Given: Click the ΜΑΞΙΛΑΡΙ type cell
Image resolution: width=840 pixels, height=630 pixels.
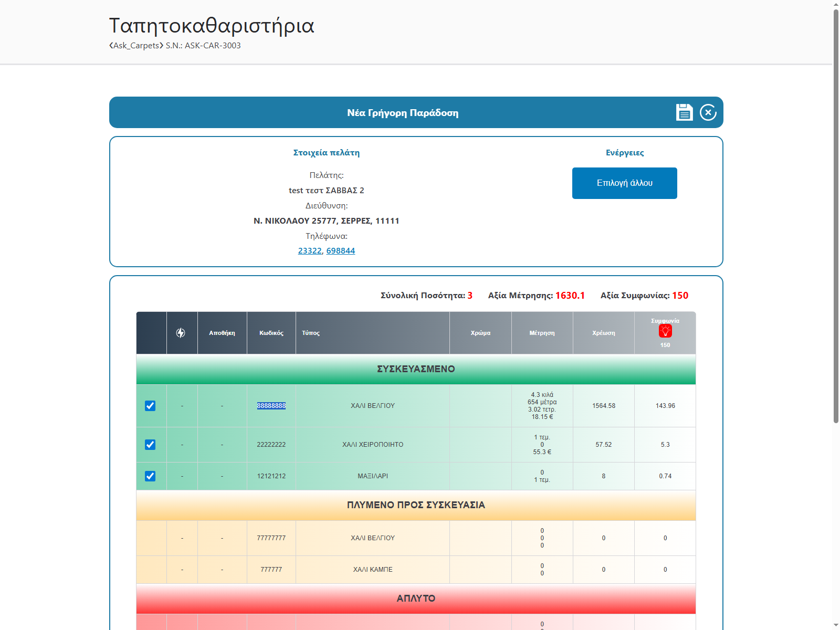Looking at the screenshot, I should (x=373, y=476).
